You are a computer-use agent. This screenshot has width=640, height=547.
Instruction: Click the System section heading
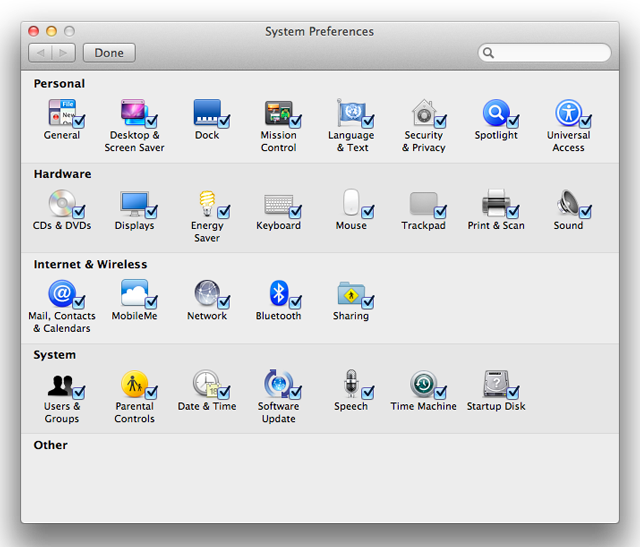point(55,355)
